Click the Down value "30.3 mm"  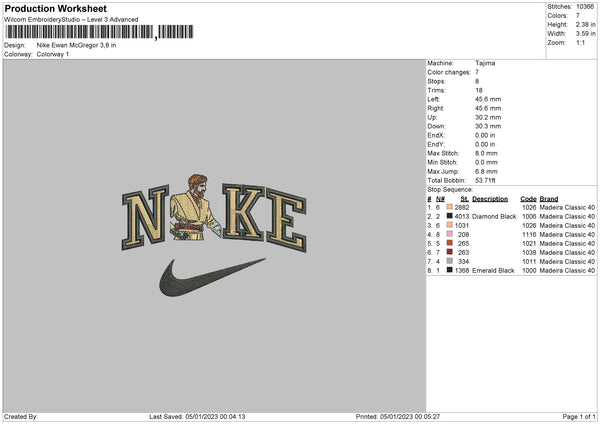488,126
